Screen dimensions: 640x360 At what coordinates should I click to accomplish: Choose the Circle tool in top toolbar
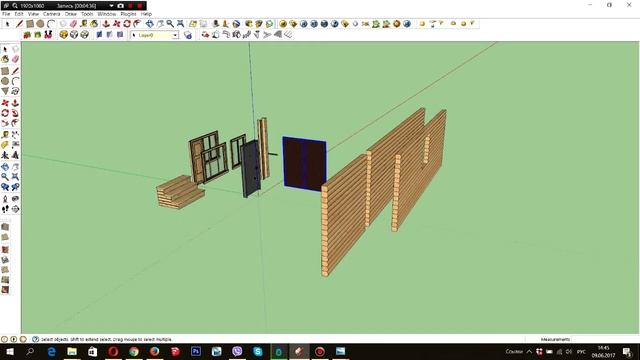40,24
